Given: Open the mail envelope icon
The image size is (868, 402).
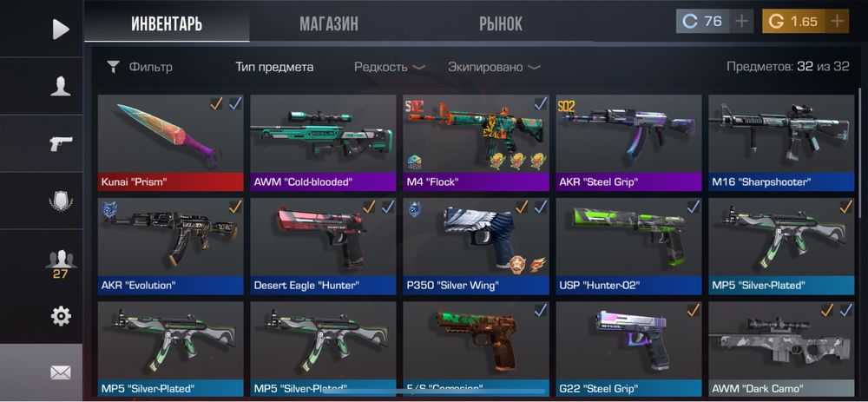Looking at the screenshot, I should click(61, 373).
